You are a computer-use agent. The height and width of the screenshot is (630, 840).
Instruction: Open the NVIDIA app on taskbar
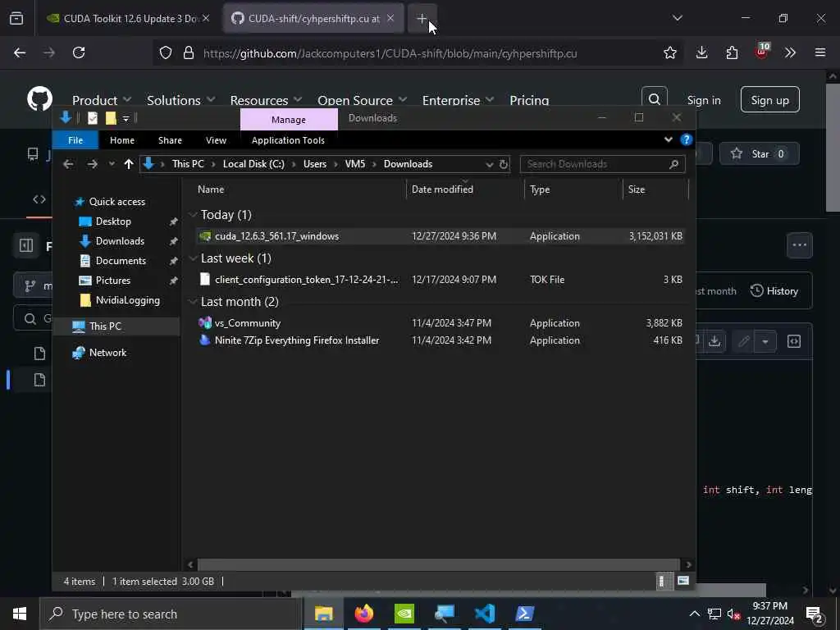click(x=404, y=614)
